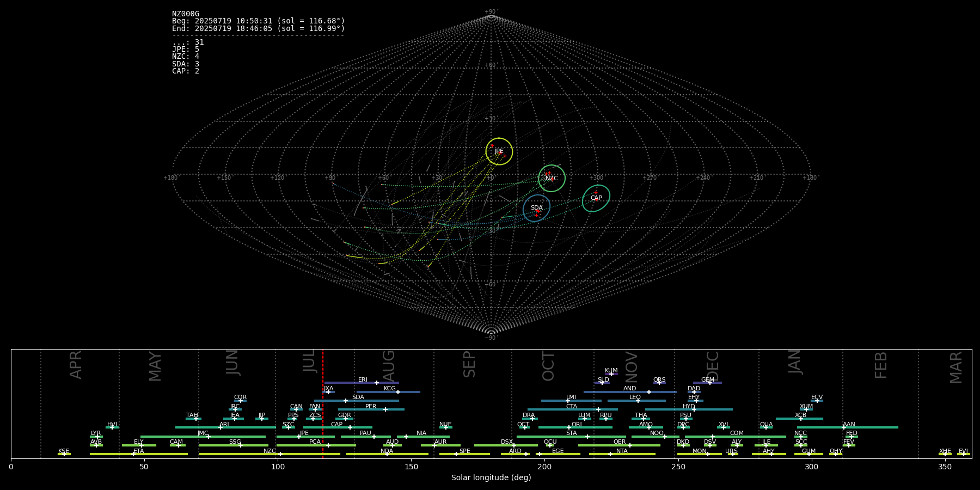This screenshot has height=490, width=980.
Task: Select the AND shower bar in timeline
Action: (630, 391)
